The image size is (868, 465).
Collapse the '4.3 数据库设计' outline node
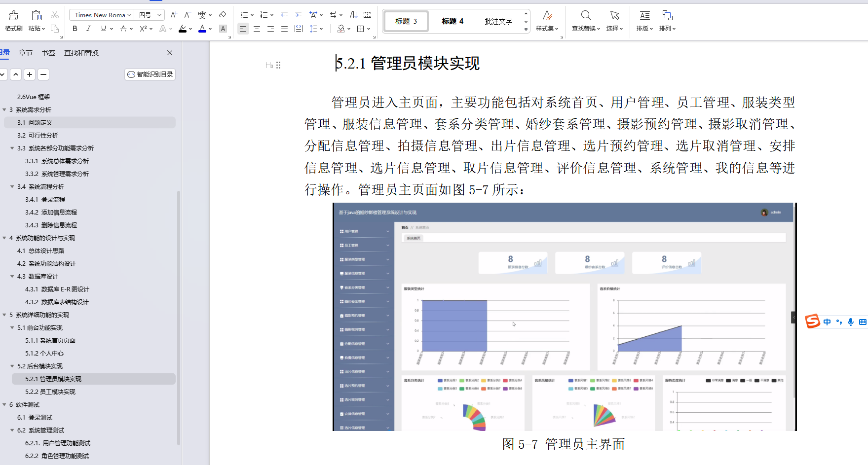click(x=12, y=277)
